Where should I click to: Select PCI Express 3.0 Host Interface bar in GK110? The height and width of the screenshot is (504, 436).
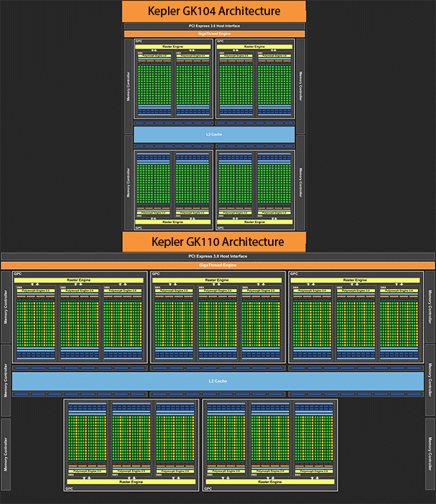[218, 256]
